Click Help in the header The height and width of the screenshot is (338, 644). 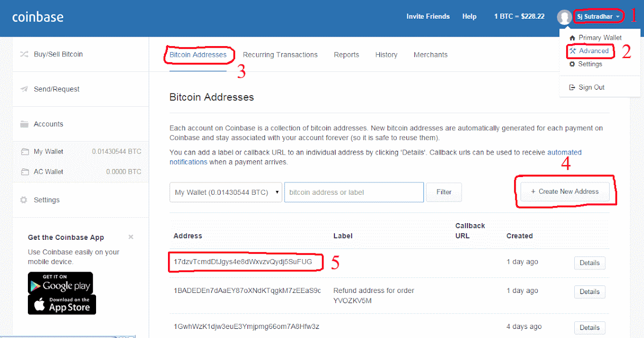pos(470,17)
